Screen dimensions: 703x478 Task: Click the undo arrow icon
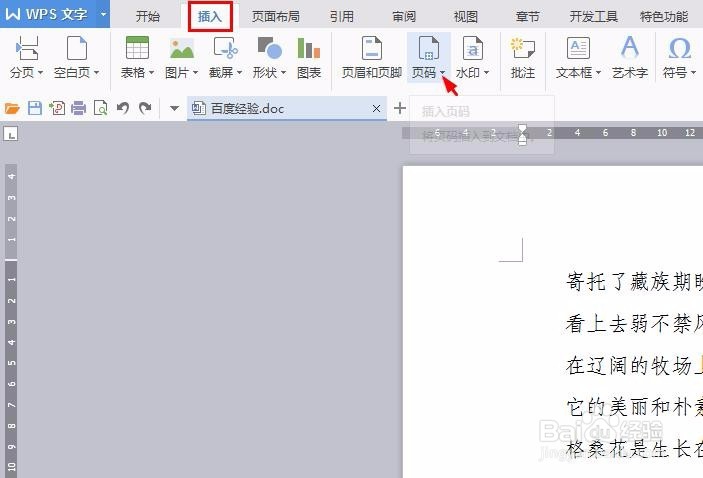(123, 108)
